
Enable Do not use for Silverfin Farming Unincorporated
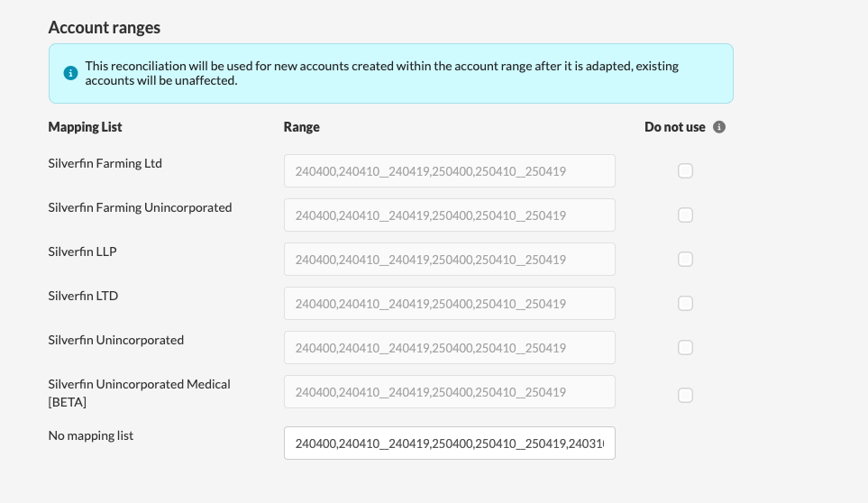pos(685,215)
